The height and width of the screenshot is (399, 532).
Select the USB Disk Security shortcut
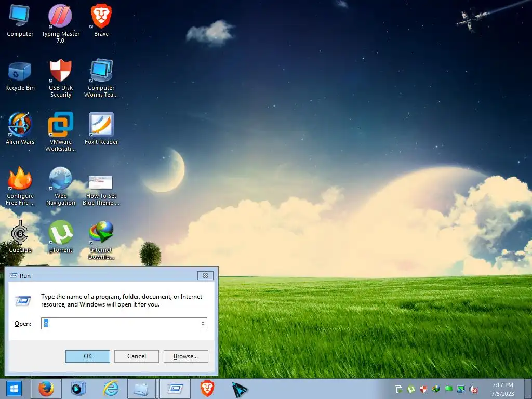[60, 79]
